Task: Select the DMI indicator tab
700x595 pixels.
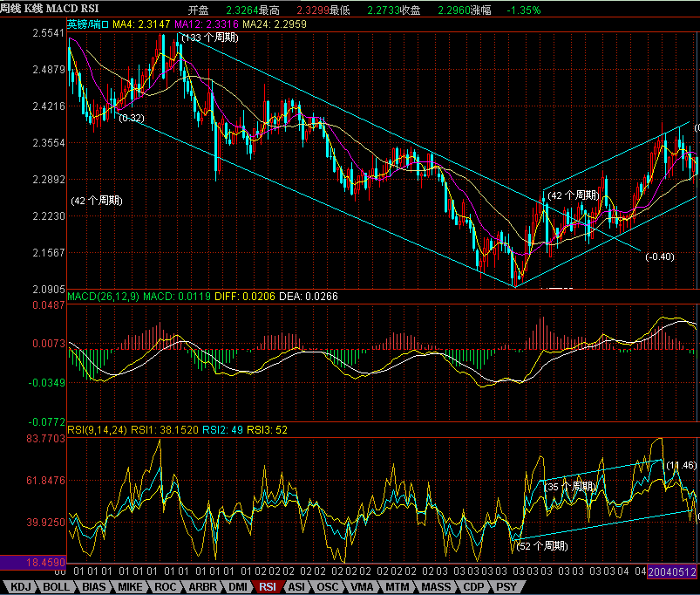Action: [x=238, y=587]
